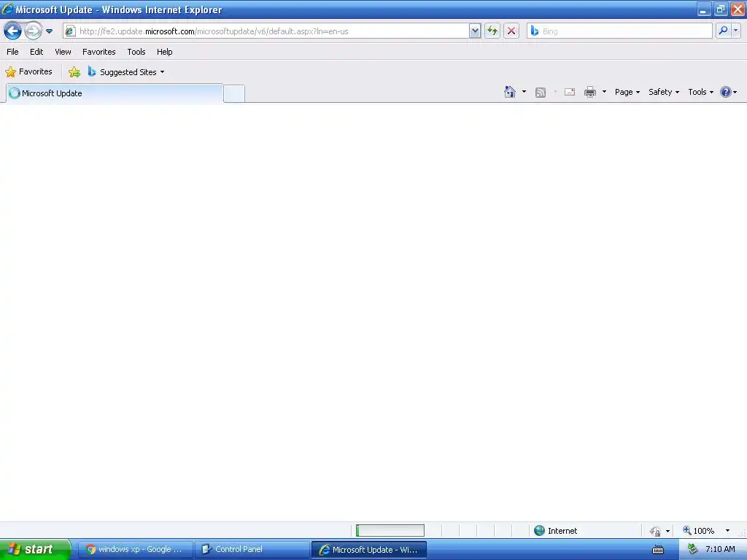Viewport: 747px width, 560px height.
Task: Click the 7:10 AM system clock
Action: [x=720, y=550]
